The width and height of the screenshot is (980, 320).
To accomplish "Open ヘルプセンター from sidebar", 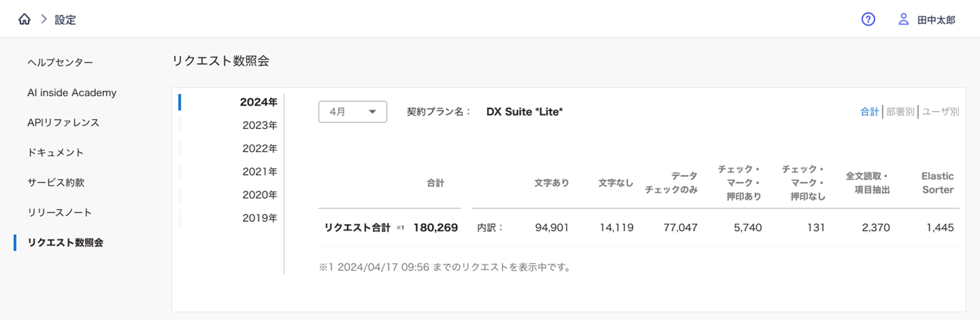I will 60,62.
